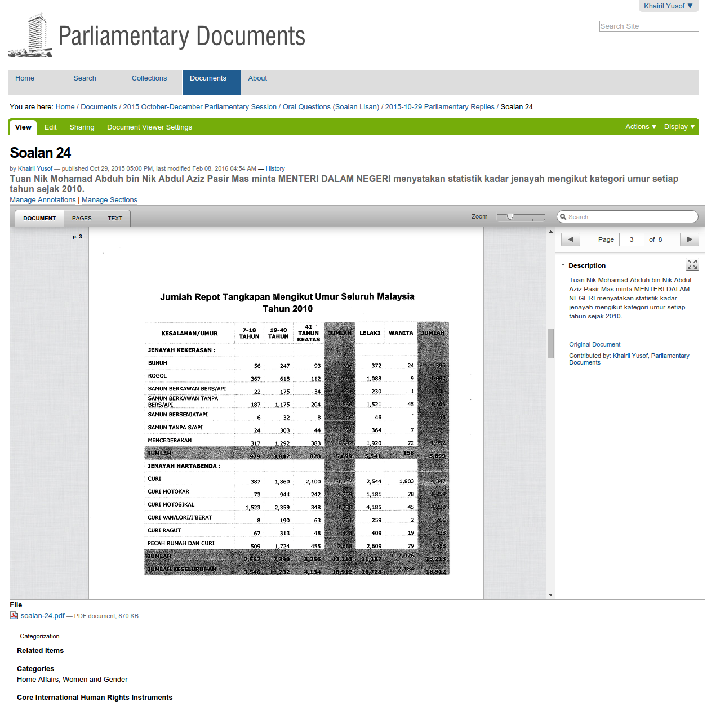
Task: Select the Edit tab
Action: 51,127
